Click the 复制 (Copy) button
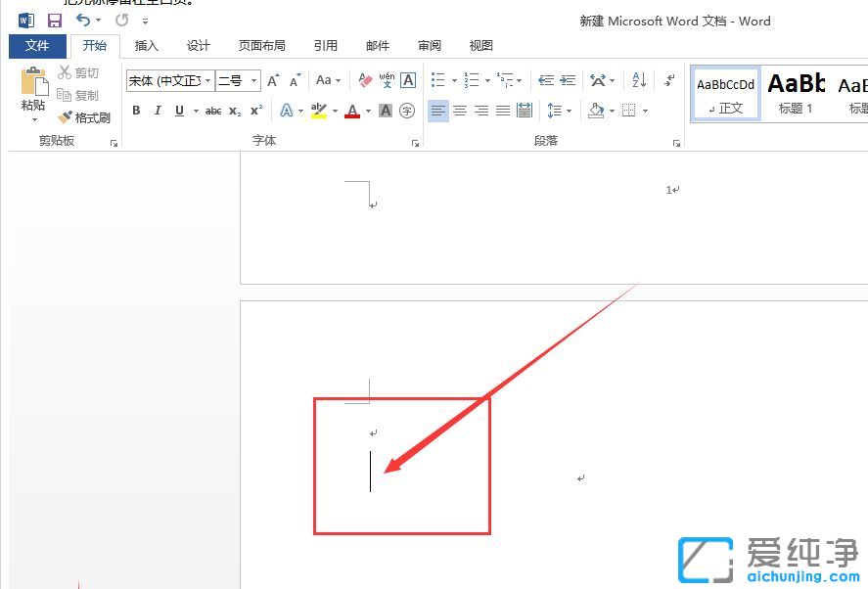 tap(85, 95)
